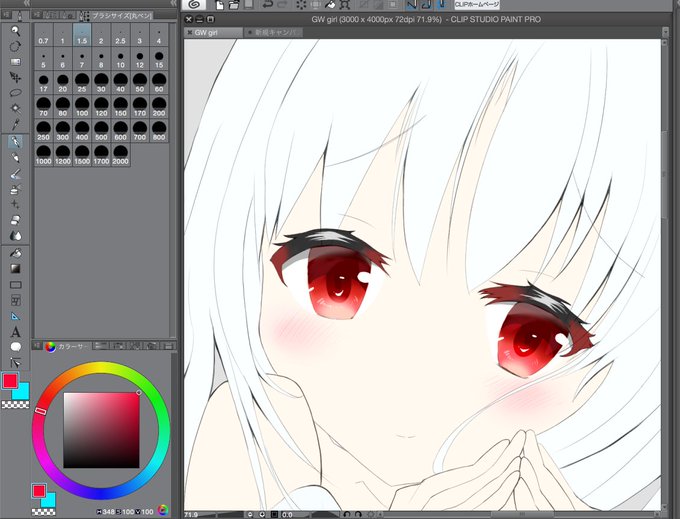The image size is (680, 519).
Task: Select the Move layer tool
Action: coord(16,77)
